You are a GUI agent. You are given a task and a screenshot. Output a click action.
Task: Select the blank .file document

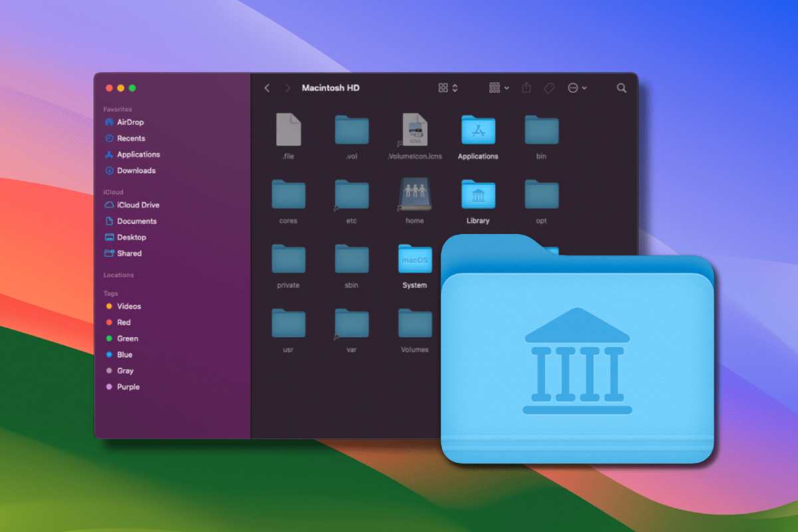coord(288,130)
